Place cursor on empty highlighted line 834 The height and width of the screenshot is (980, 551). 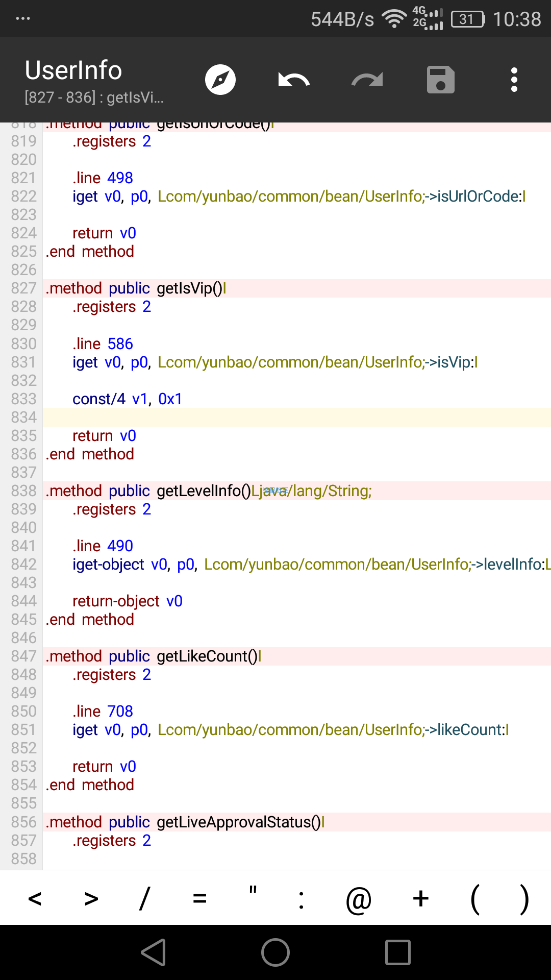point(296,417)
